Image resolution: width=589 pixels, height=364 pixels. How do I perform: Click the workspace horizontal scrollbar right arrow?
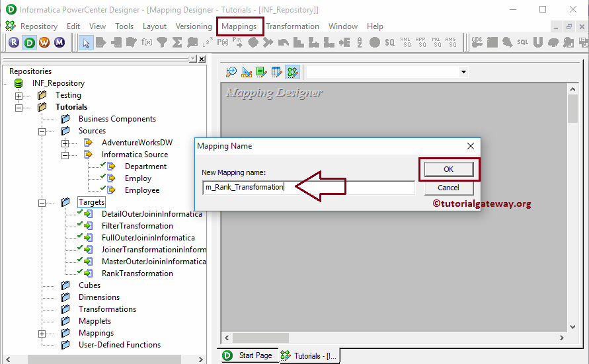pos(562,338)
